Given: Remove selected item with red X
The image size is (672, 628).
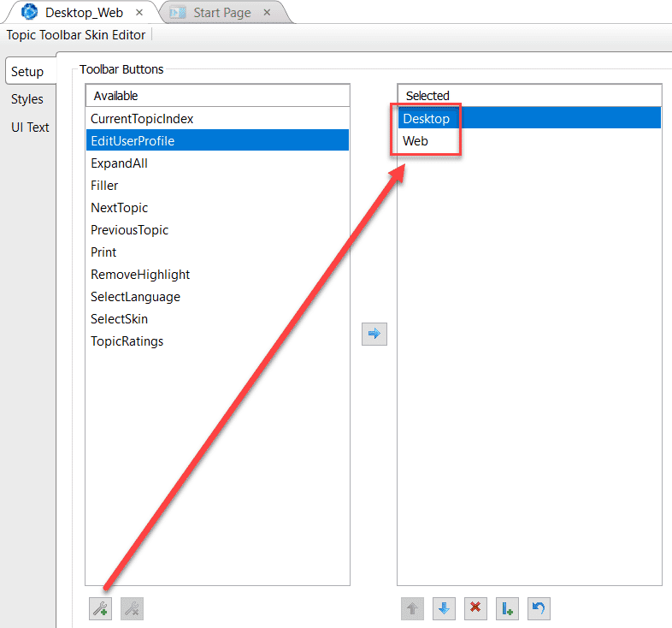Looking at the screenshot, I should pos(475,608).
